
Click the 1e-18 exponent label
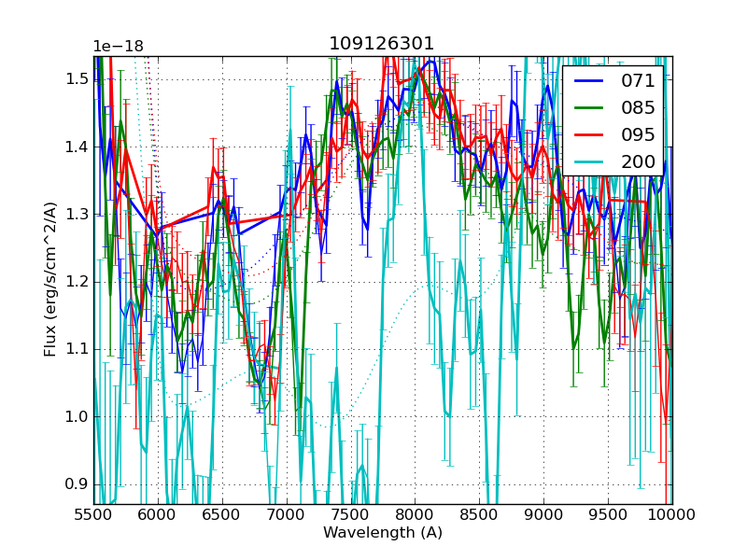pos(118,47)
